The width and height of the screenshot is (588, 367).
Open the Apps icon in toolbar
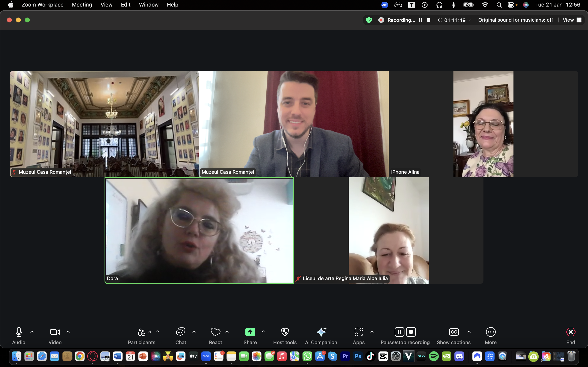(359, 332)
